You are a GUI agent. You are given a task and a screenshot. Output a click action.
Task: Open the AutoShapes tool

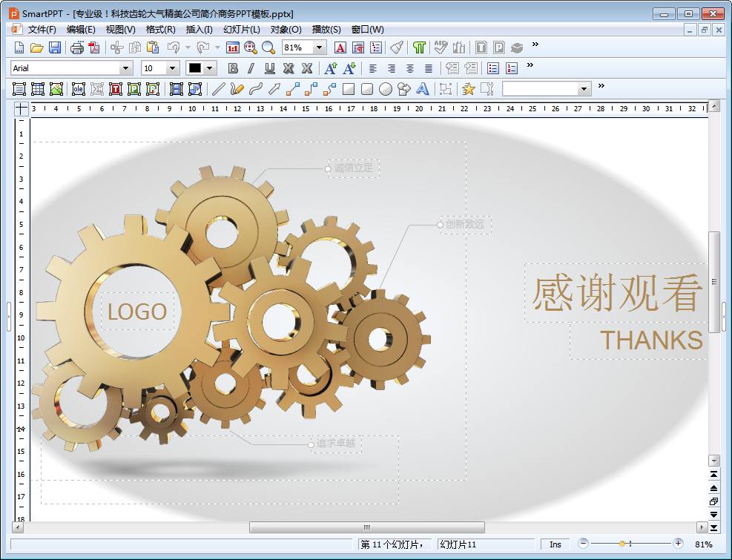point(403,89)
